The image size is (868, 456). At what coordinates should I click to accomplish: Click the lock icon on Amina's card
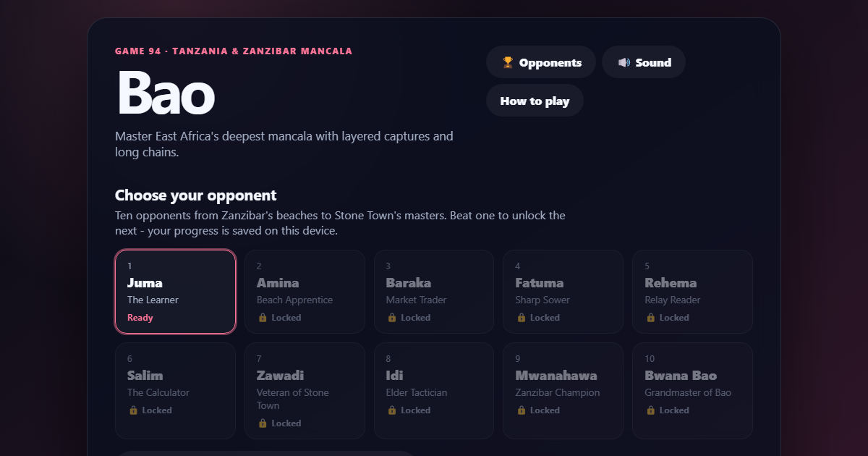click(263, 317)
